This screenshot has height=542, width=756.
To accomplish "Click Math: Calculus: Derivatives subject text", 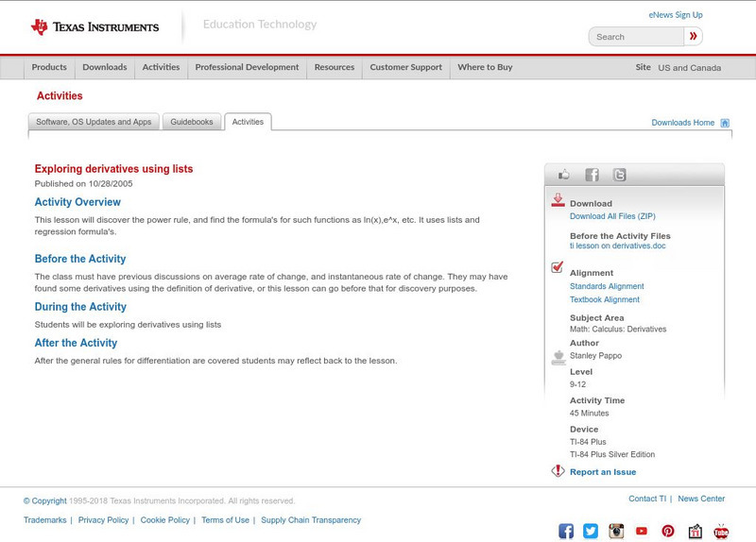I will [618, 329].
